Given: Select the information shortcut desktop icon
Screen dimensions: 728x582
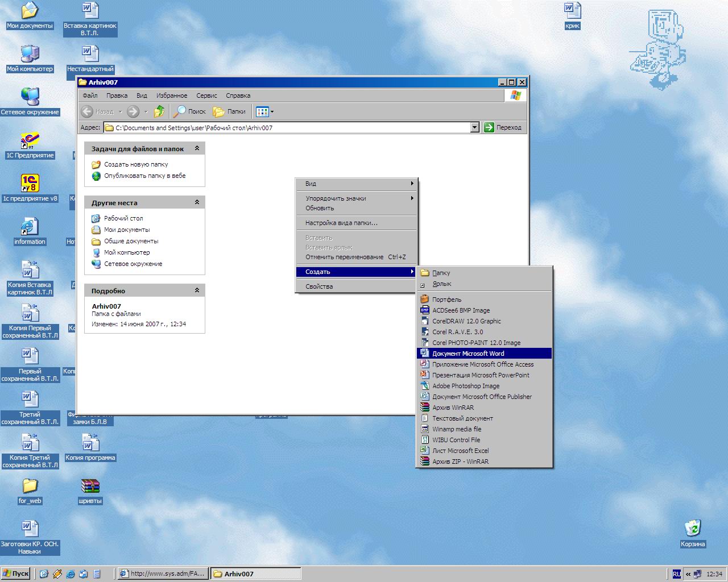Looking at the screenshot, I should point(30,232).
